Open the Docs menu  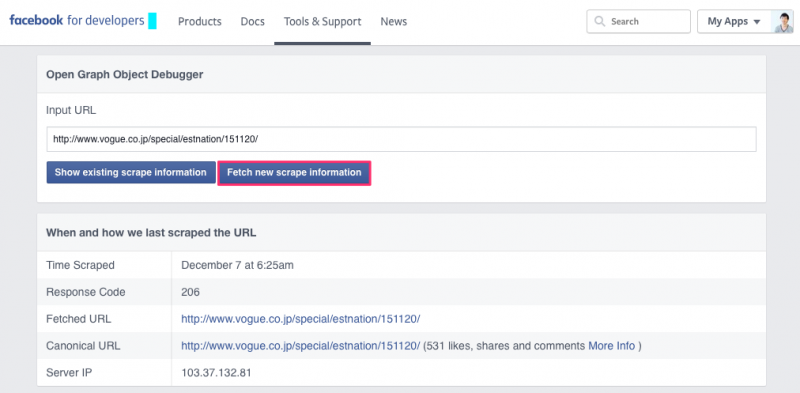coord(253,21)
